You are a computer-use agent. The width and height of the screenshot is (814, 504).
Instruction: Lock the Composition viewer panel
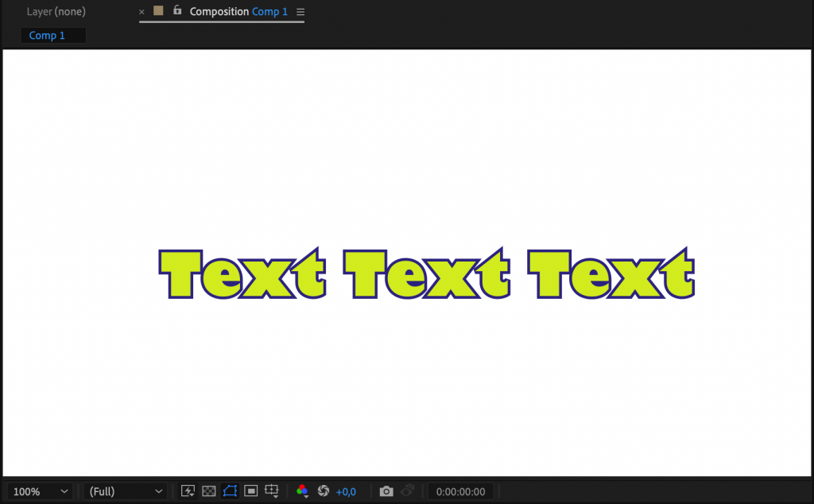coord(176,11)
